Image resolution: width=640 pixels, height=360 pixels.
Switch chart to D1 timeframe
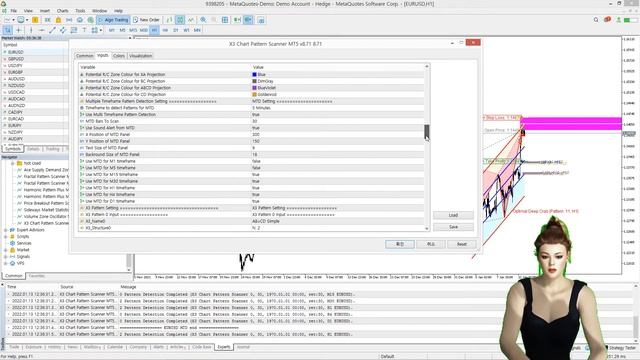tap(176, 30)
